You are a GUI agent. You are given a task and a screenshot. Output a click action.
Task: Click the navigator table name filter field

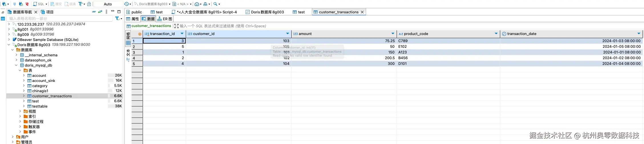[x=60, y=18]
